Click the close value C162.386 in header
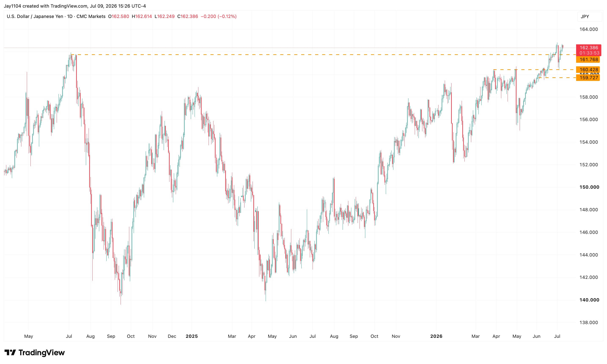 188,16
